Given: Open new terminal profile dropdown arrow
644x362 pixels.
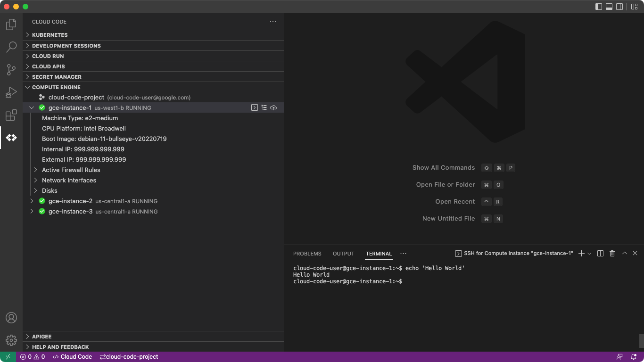Looking at the screenshot, I should (x=589, y=254).
